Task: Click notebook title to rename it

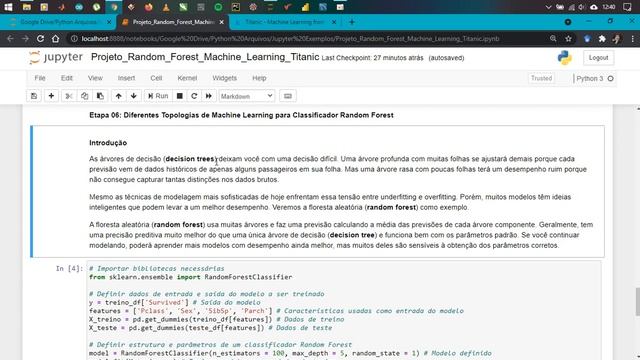Action: tap(205, 57)
